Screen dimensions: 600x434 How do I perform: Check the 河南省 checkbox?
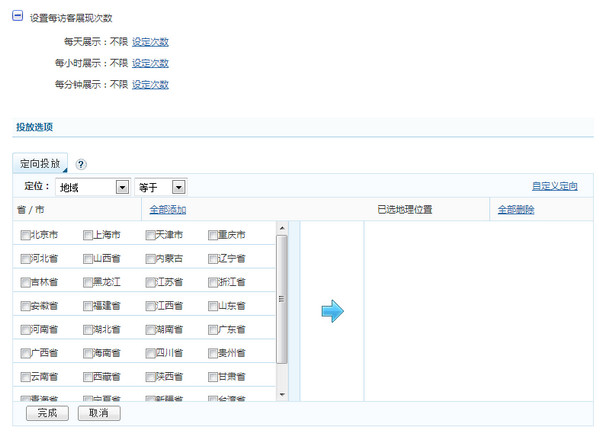point(25,330)
